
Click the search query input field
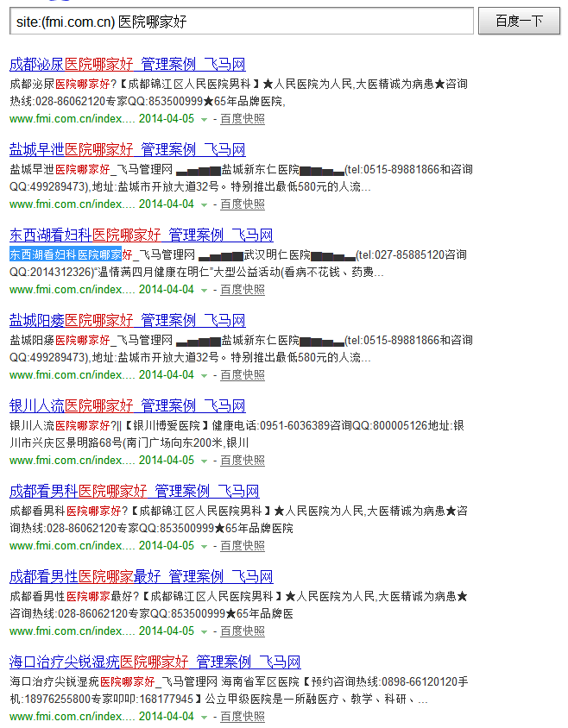241,21
